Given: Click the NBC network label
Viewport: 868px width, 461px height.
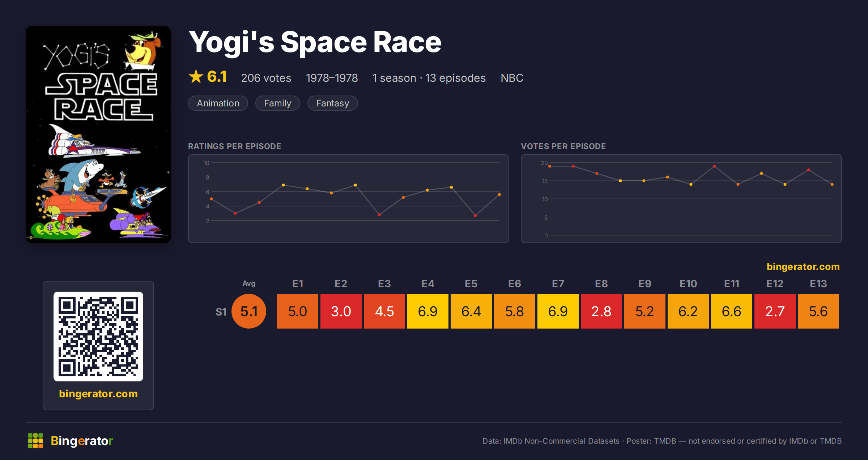Looking at the screenshot, I should [x=512, y=78].
